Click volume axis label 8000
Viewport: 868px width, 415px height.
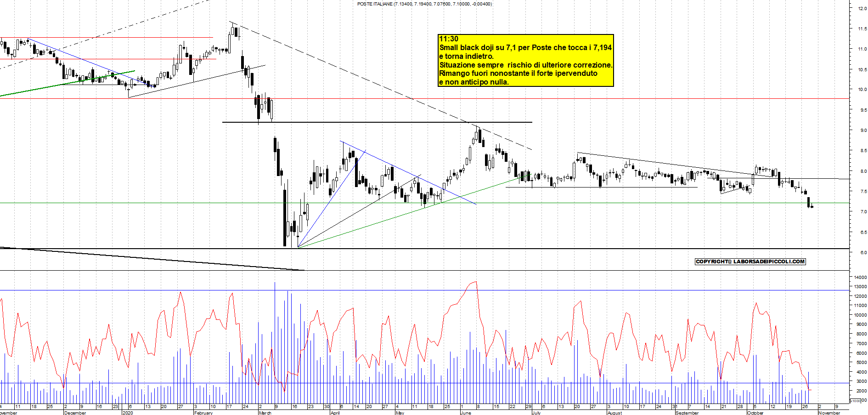(861, 334)
